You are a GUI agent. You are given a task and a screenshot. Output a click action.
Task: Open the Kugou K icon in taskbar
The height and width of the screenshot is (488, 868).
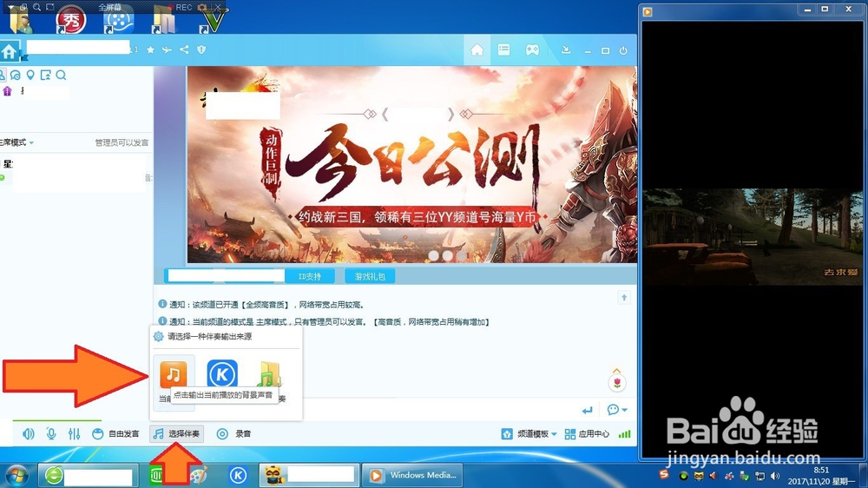(238, 475)
